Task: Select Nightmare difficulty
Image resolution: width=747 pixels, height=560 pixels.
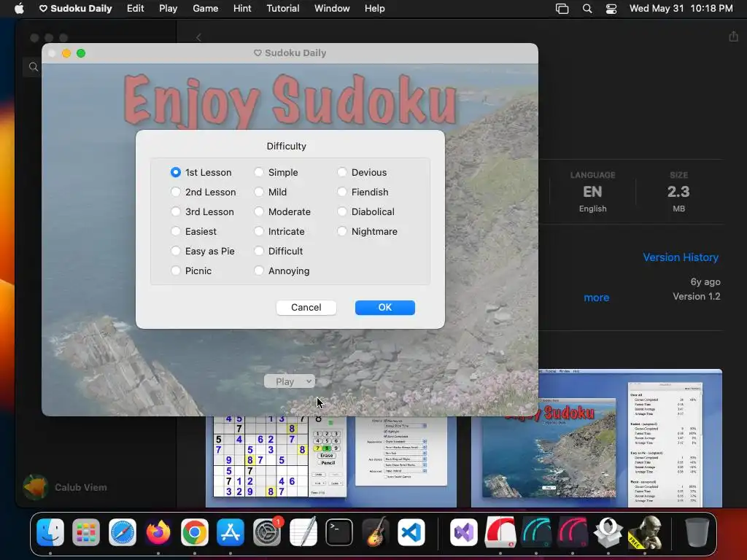Action: pos(341,231)
